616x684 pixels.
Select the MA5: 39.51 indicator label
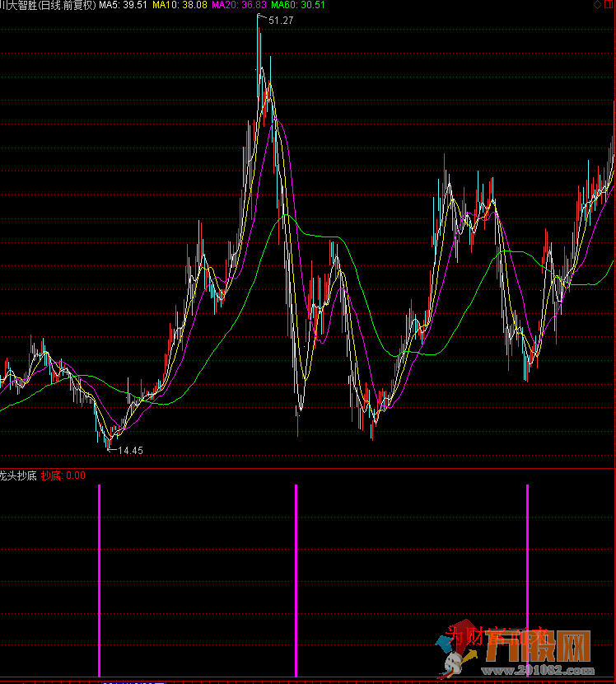coord(124,5)
